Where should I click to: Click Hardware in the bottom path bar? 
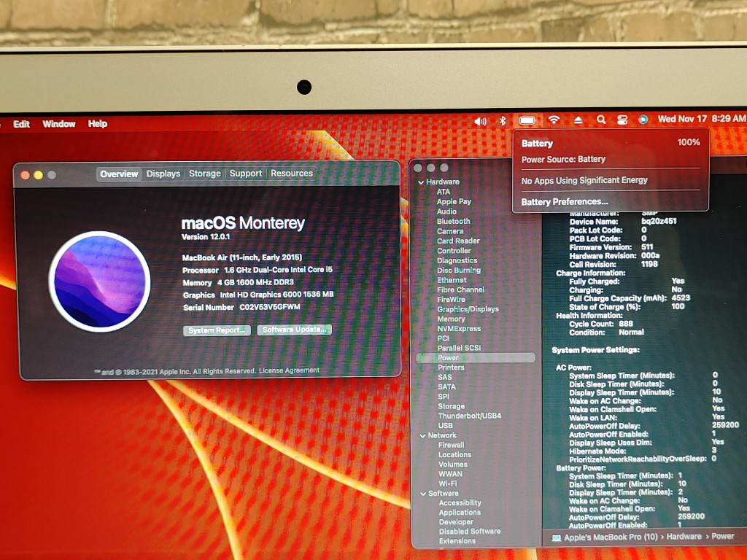point(684,537)
